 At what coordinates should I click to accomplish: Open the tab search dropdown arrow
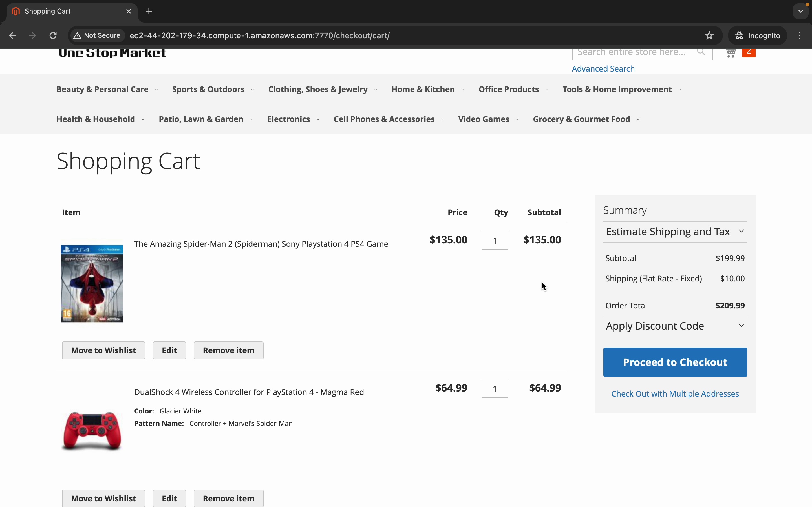[x=801, y=11]
